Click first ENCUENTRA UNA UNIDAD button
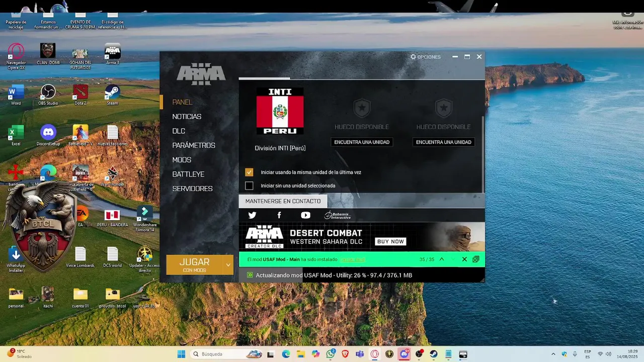 click(x=362, y=142)
